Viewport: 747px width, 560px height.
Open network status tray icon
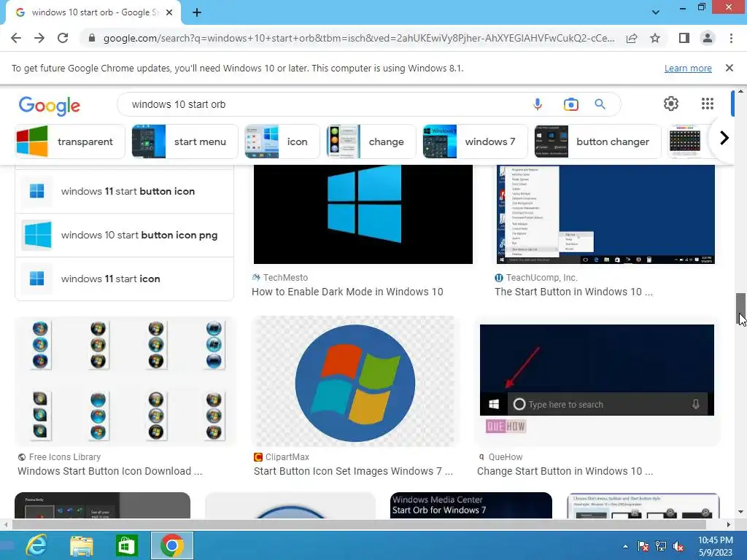[x=661, y=546]
